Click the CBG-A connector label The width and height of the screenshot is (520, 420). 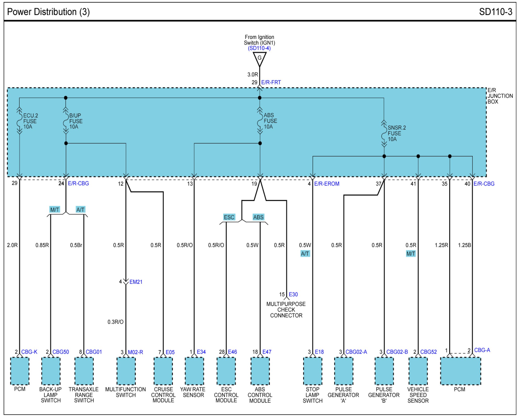tap(482, 350)
